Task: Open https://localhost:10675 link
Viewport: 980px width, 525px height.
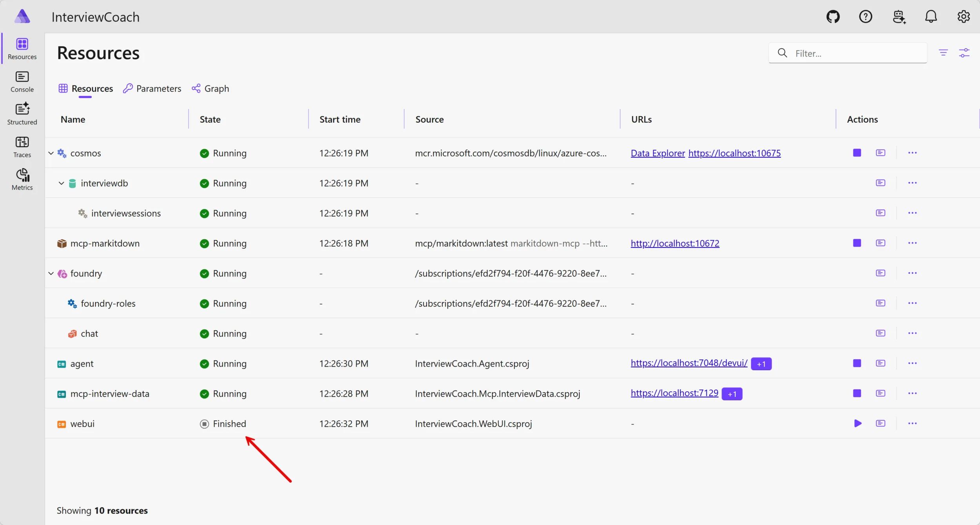Action: click(x=734, y=153)
